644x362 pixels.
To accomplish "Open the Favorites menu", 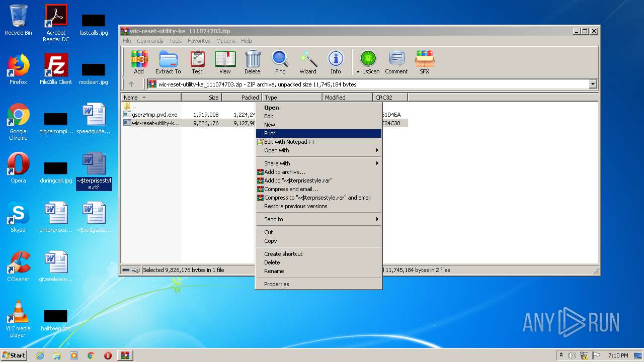I will [199, 41].
